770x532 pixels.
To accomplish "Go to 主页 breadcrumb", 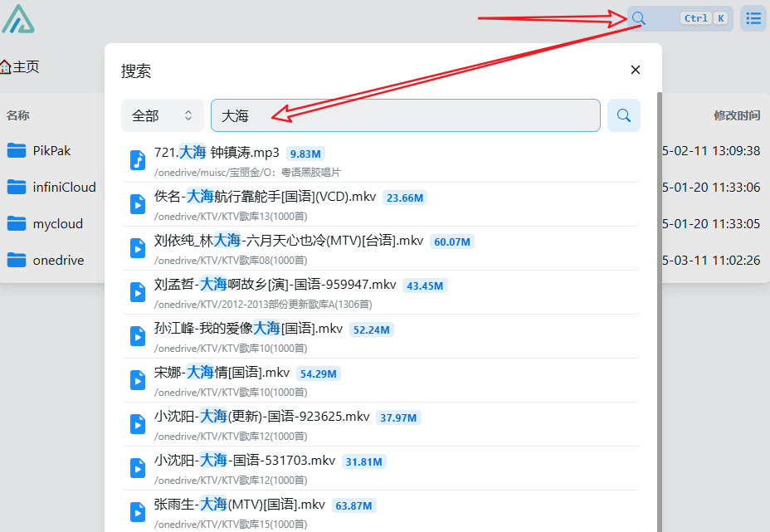I will (20, 67).
